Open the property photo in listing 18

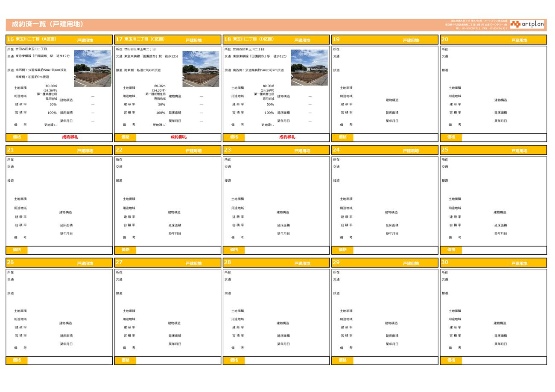[309, 68]
